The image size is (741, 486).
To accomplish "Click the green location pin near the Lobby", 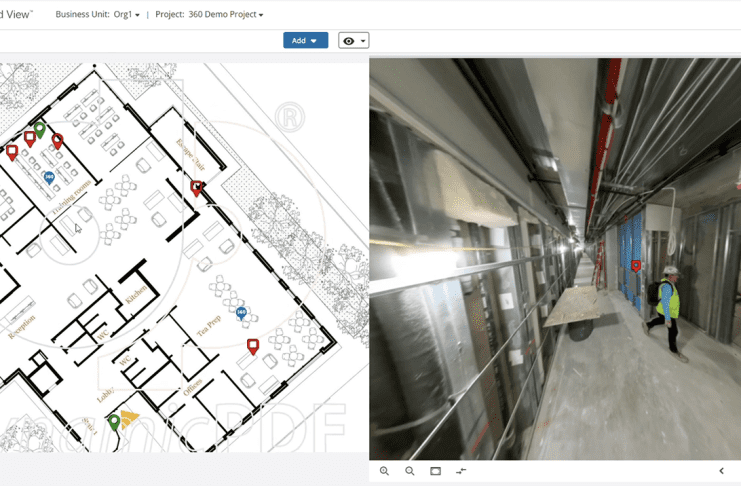I will tap(114, 422).
